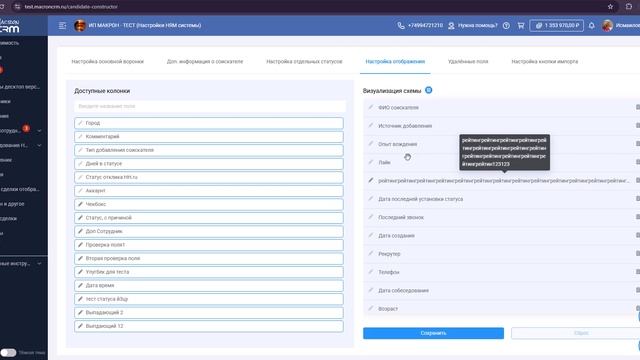Click the Возраст scheme row
Image resolution: width=640 pixels, height=360 pixels.
[x=502, y=309]
